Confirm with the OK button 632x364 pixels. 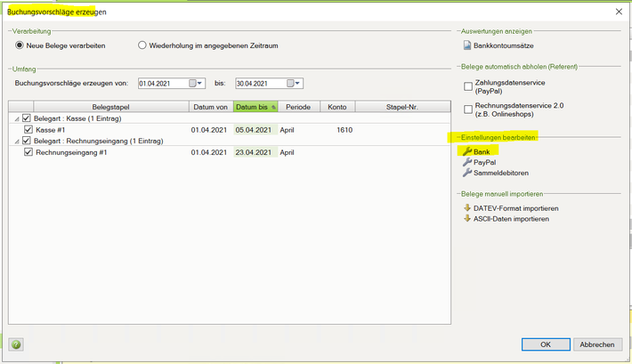[x=546, y=344]
